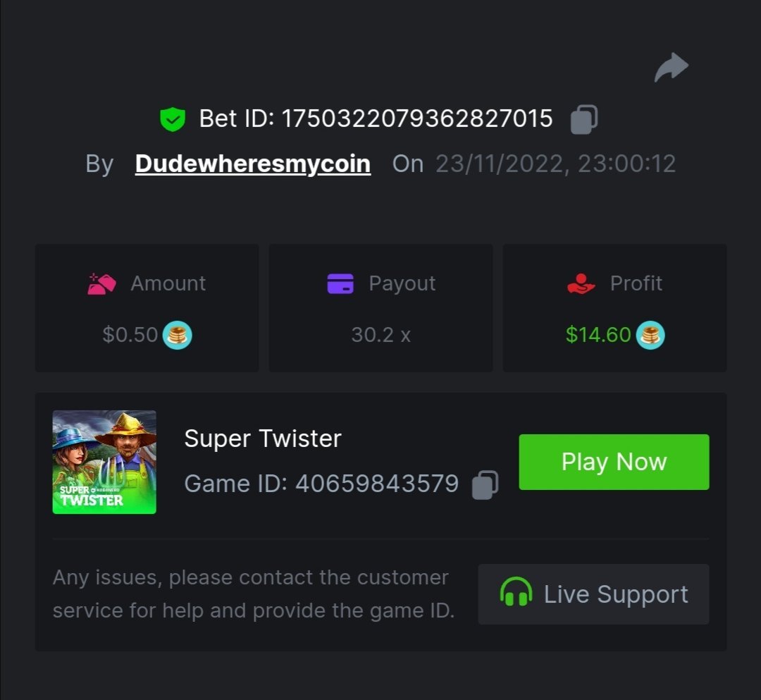This screenshot has width=761, height=700.
Task: Click the bet date and time
Action: [555, 164]
